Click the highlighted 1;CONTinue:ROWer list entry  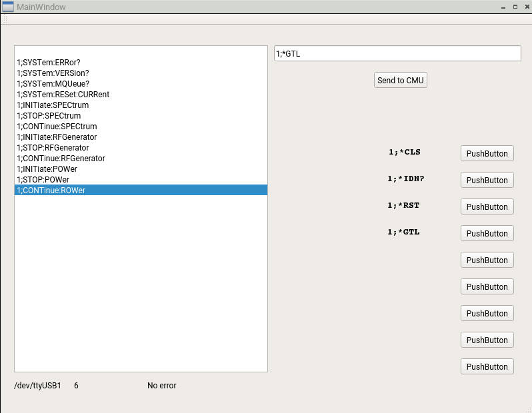[x=141, y=190]
